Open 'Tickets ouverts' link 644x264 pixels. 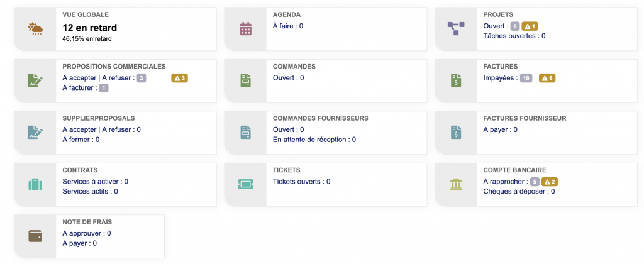[298, 182]
